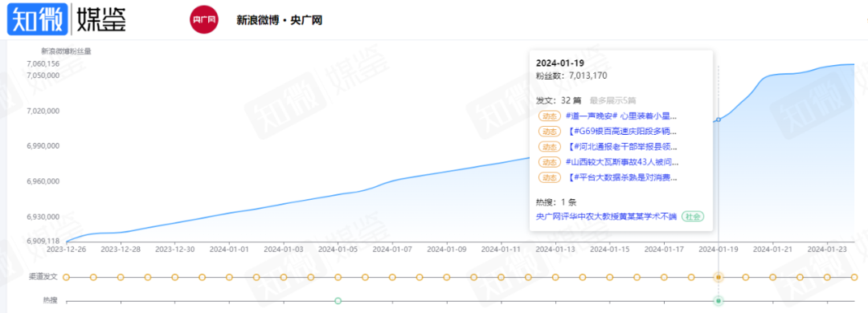868x313 pixels.
Task: Click 动态 tag beside #道一声晚安# post
Action: (x=549, y=116)
